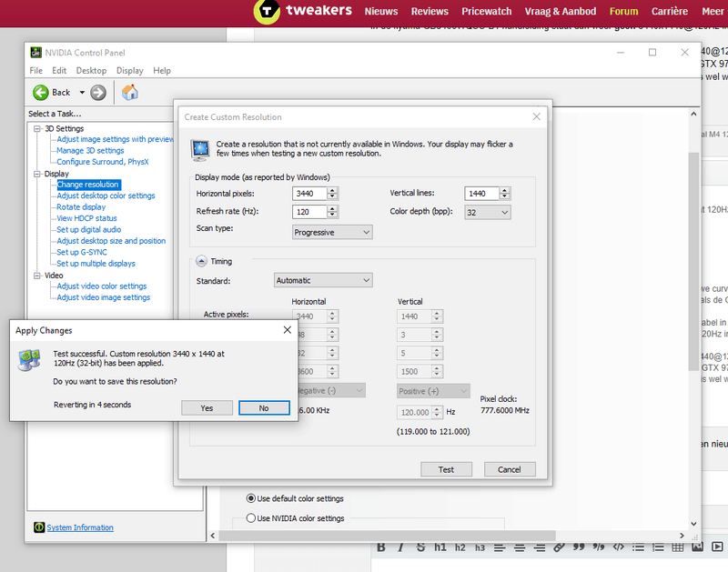Viewport: 728px width, 572px height.
Task: Insert table in forum editor
Action: [x=678, y=547]
